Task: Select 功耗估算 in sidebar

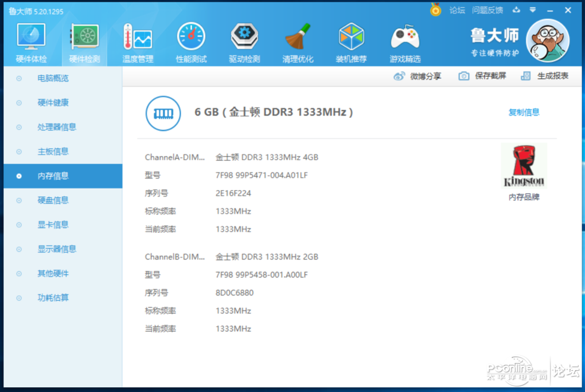Action: click(x=63, y=298)
